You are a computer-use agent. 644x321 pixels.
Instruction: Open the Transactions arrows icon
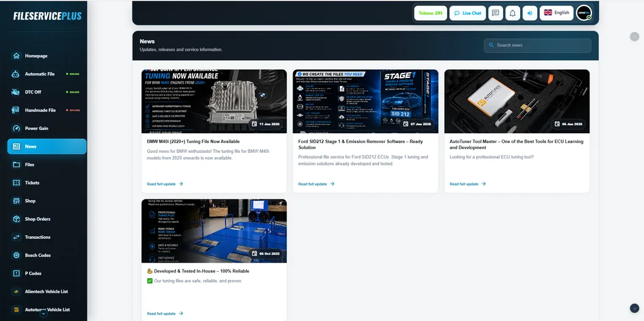pyautogui.click(x=17, y=237)
